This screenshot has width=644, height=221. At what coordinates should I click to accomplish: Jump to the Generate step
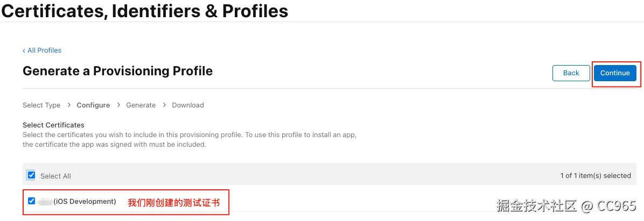click(x=141, y=105)
